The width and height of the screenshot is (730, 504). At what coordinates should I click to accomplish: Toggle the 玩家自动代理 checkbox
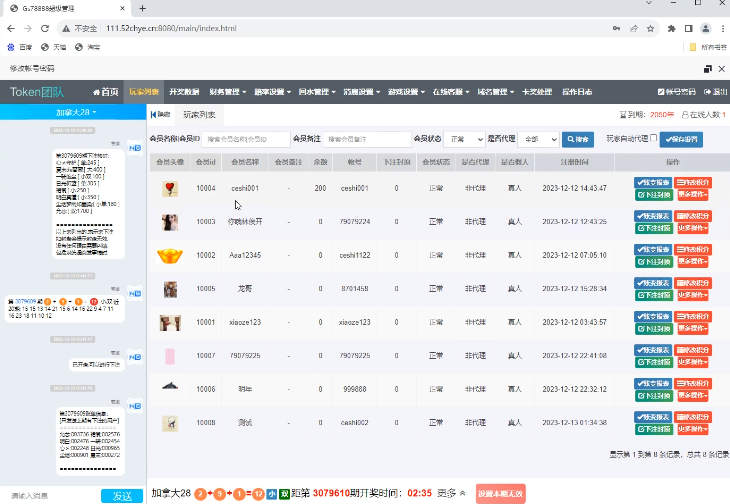(x=654, y=139)
